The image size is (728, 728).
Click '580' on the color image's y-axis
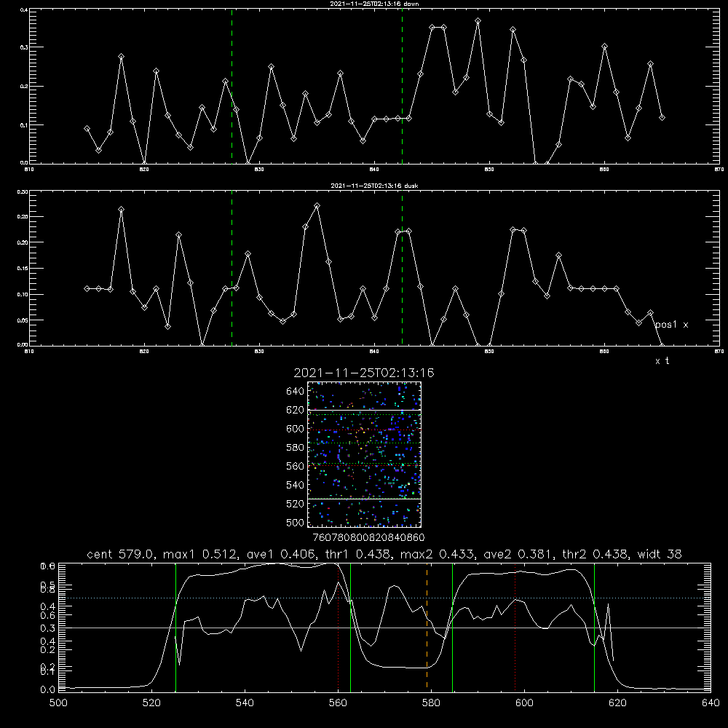[x=296, y=448]
